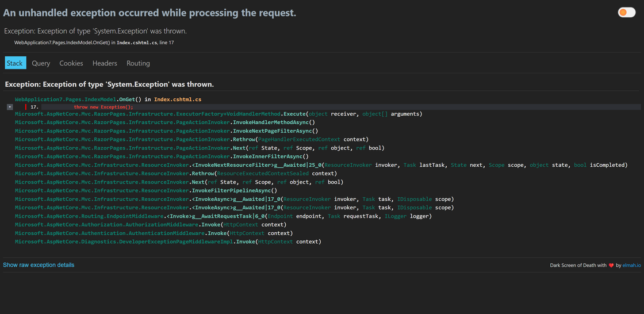
Task: Switch to the Query tab
Action: pos(41,63)
